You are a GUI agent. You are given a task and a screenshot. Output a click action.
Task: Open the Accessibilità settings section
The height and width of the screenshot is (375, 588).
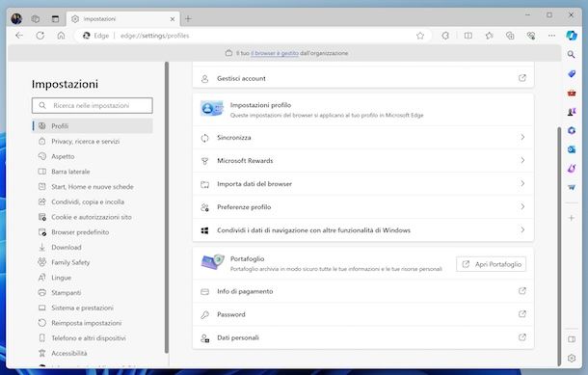(x=93, y=353)
